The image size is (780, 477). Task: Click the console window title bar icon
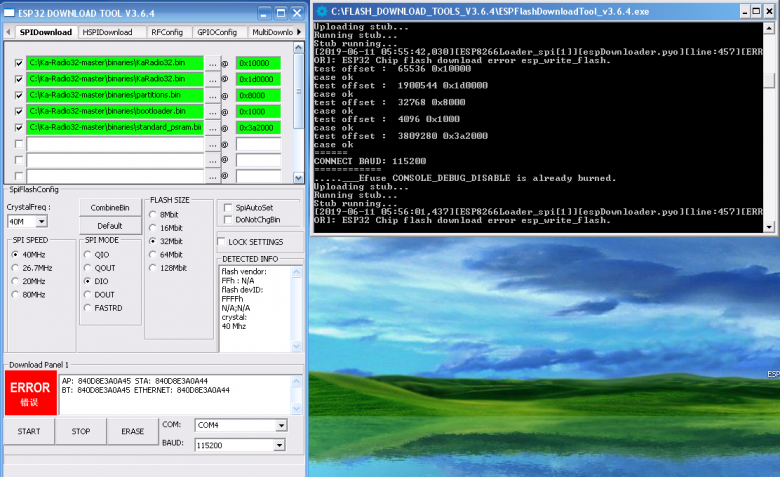tap(324, 11)
